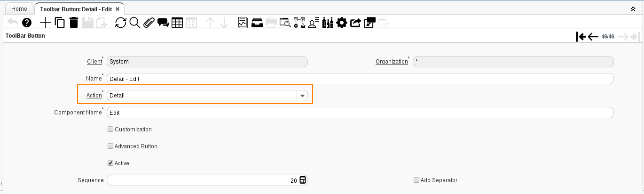This screenshot has height=194, width=644.
Task: Open calculator for the Sequence field
Action: click(303, 180)
